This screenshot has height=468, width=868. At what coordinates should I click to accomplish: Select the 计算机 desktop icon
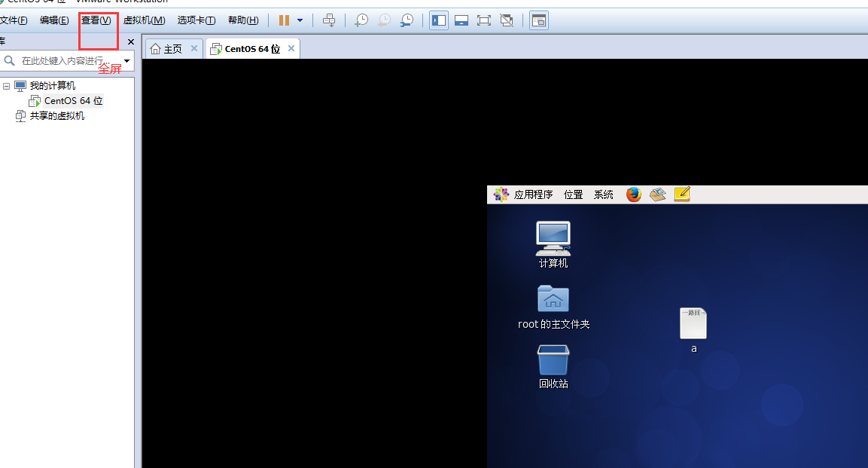[553, 245]
